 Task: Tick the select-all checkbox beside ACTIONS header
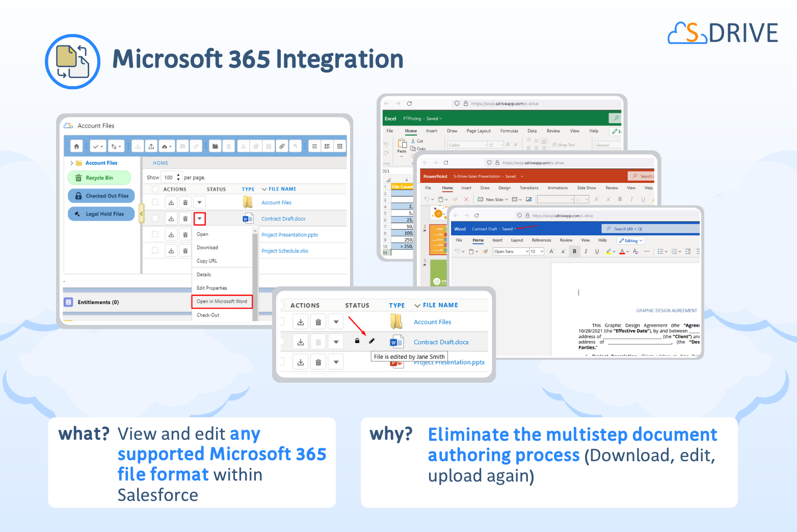[155, 189]
